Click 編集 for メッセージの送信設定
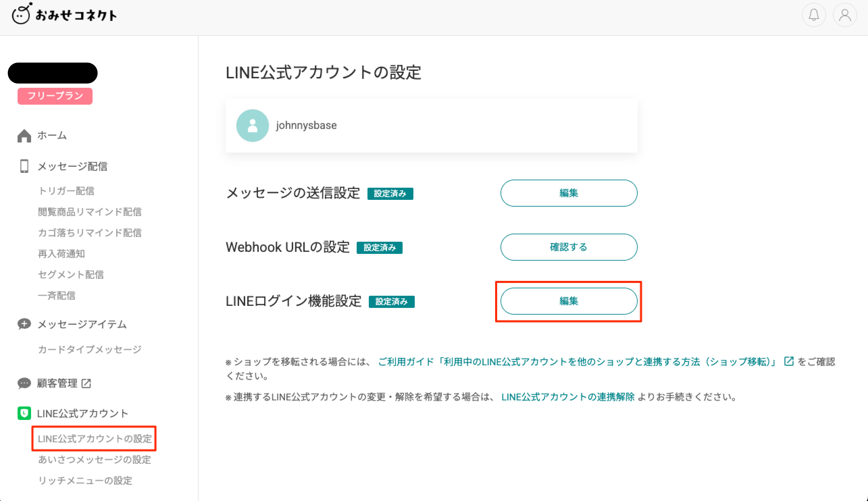This screenshot has width=868, height=501. tap(568, 193)
